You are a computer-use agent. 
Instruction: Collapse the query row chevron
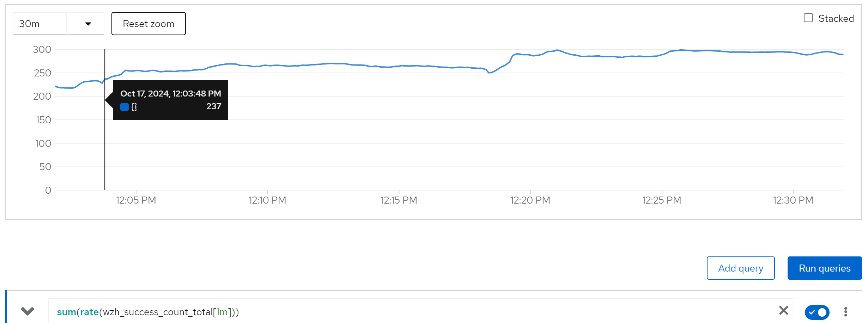(27, 311)
